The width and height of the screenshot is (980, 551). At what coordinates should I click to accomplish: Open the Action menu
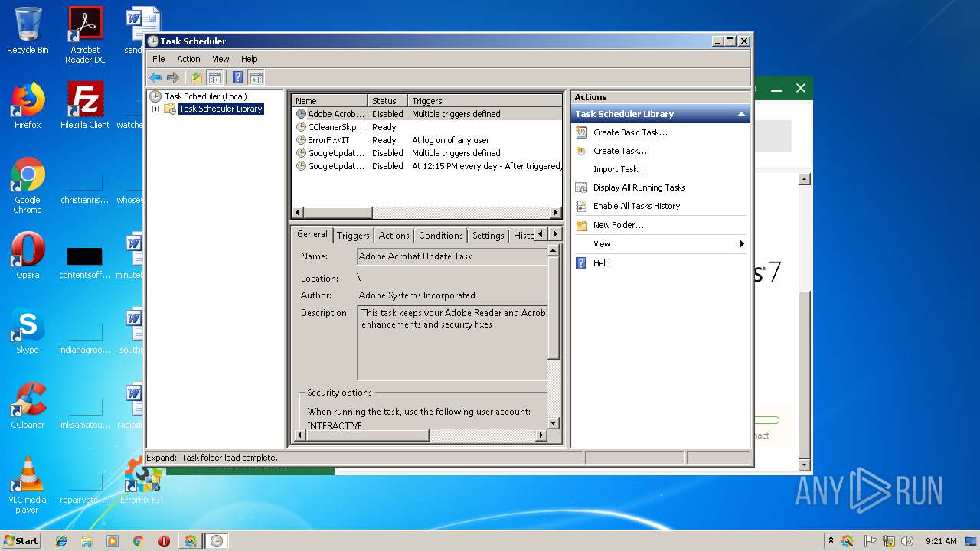pyautogui.click(x=188, y=59)
